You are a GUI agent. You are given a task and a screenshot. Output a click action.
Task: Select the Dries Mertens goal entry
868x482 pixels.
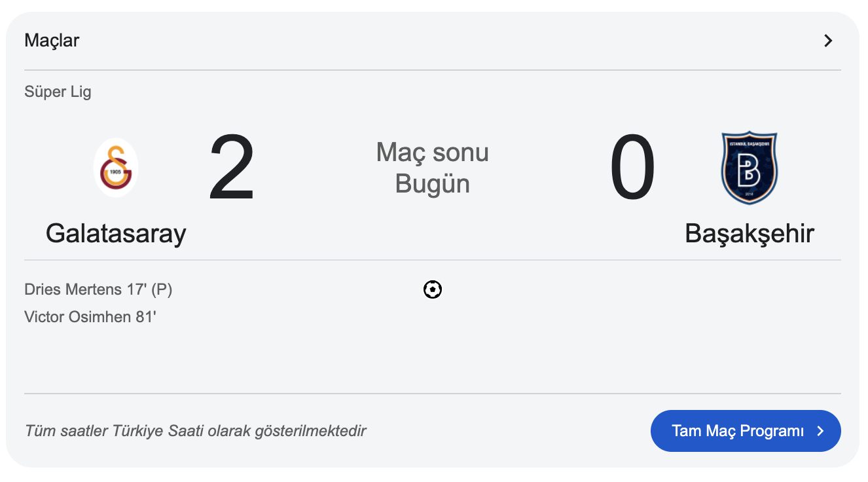(98, 289)
